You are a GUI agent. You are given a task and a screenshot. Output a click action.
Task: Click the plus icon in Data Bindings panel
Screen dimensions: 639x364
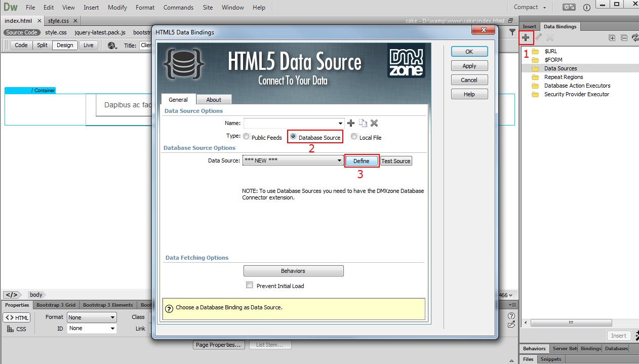(526, 37)
